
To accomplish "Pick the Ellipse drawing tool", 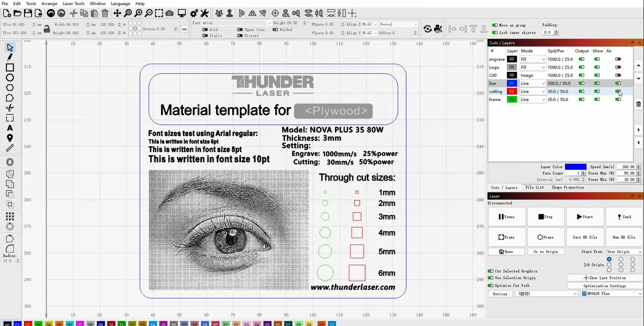I will click(x=10, y=77).
